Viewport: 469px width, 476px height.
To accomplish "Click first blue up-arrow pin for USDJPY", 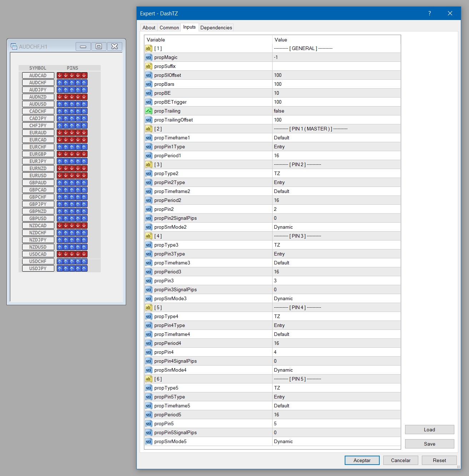I will [60, 268].
